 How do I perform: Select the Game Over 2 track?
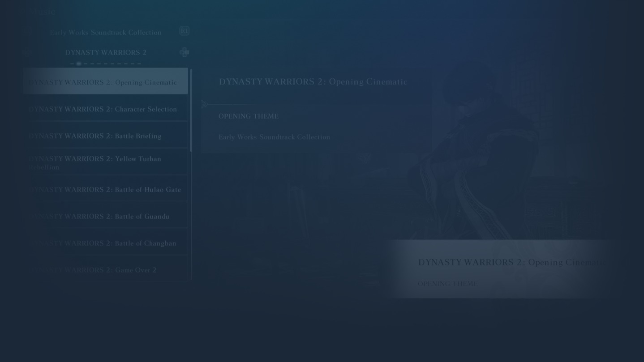106,268
